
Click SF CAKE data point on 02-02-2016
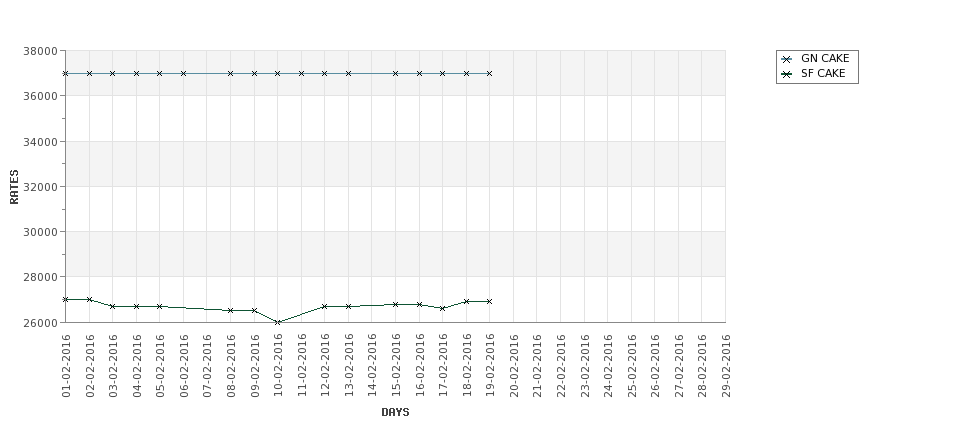(x=90, y=300)
